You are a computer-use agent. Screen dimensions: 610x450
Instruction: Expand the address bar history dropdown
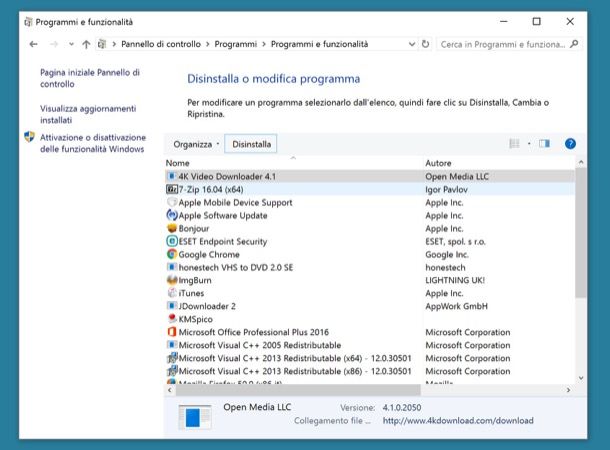tap(412, 44)
